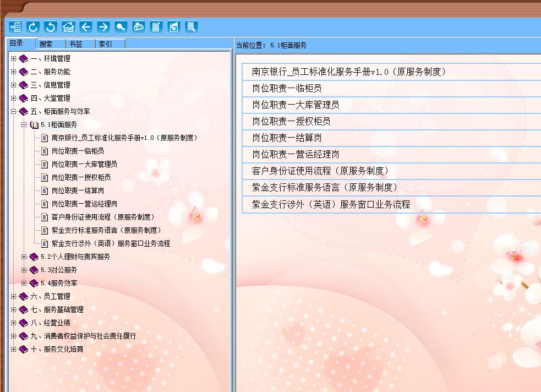541x392 pixels.
Task: Click the open-book icon beside 5.1柜面服务
Action: (34, 124)
